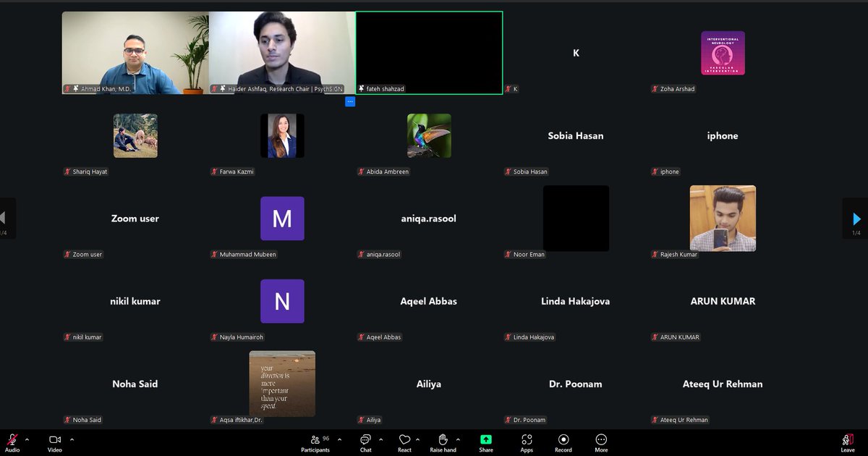Click Noor Eman's black avatar
This screenshot has width=868, height=456.
576,219
